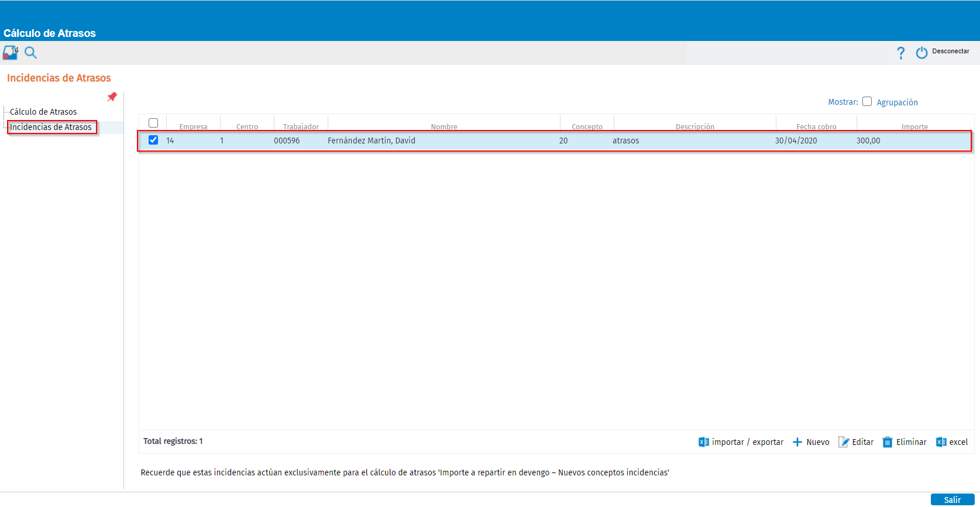Open the company 14 selector icon

click(10, 53)
